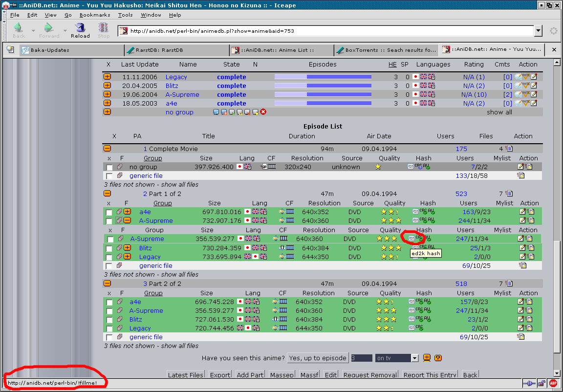Click the orange help question mark icon
The height and width of the screenshot is (392, 563).
coord(438,358)
